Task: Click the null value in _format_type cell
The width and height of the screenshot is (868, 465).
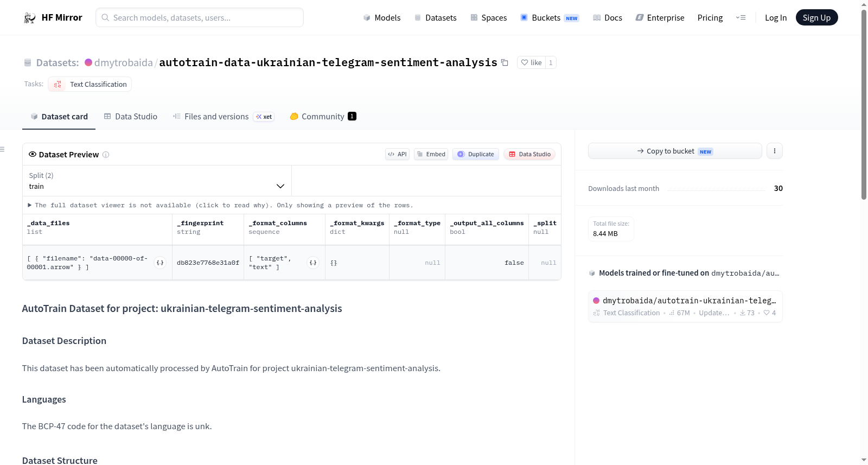Action: 432,263
